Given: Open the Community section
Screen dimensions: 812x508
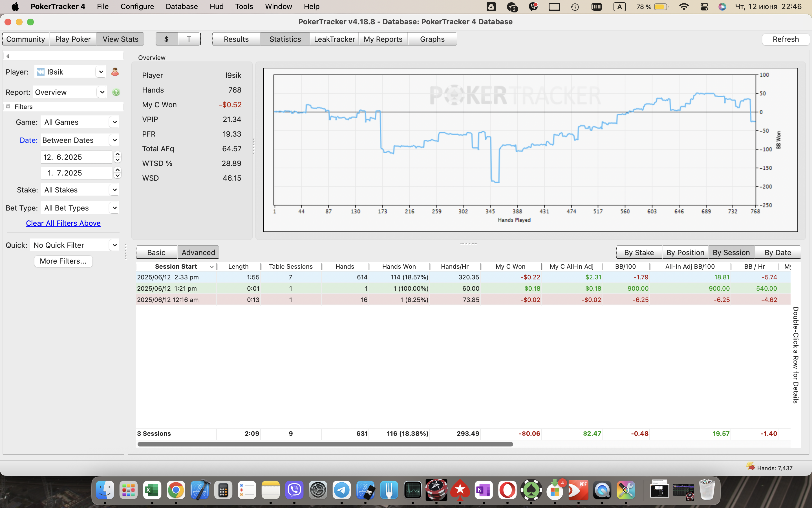Looking at the screenshot, I should tap(25, 39).
